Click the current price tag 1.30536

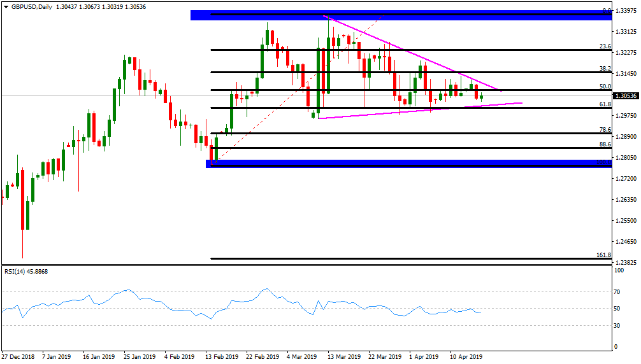click(626, 96)
